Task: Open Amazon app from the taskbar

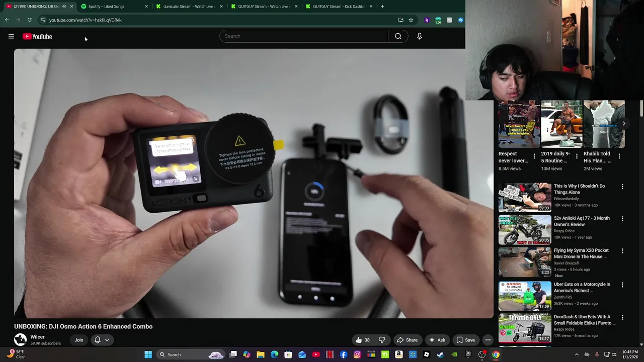Action: [398, 354]
